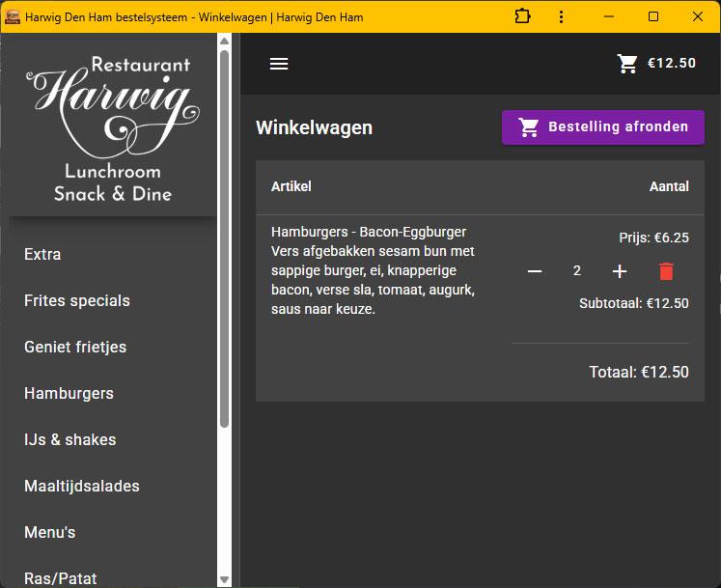721x588 pixels.
Task: Click the sidebar scrollbar down arrow
Action: point(225,579)
